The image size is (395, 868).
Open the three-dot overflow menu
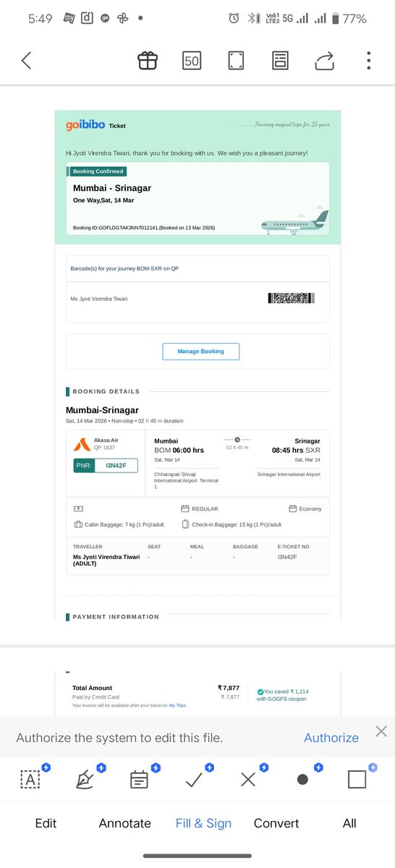[369, 61]
